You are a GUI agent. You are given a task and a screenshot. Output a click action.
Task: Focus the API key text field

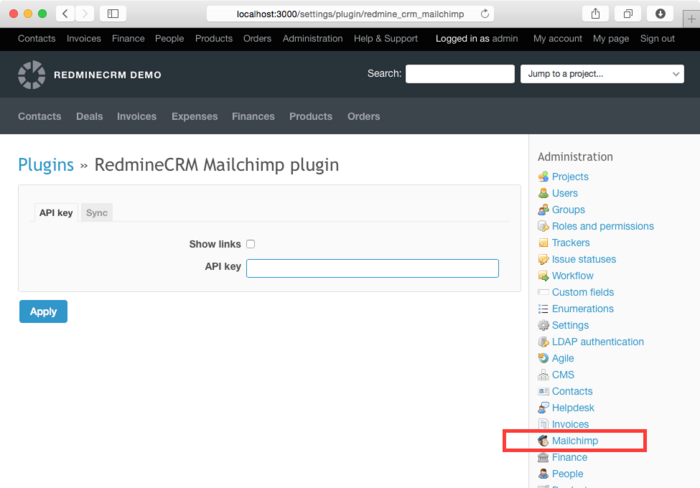tap(372, 268)
